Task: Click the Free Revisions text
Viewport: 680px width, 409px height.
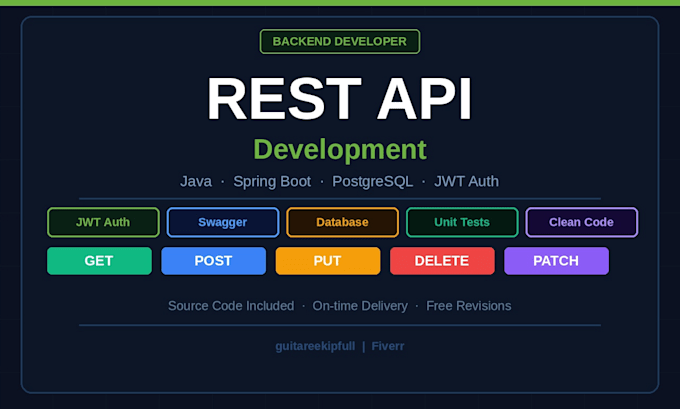Action: (469, 306)
